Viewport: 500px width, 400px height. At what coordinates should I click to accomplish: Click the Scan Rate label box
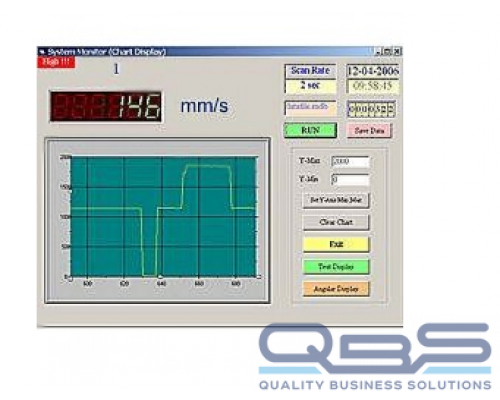(310, 71)
